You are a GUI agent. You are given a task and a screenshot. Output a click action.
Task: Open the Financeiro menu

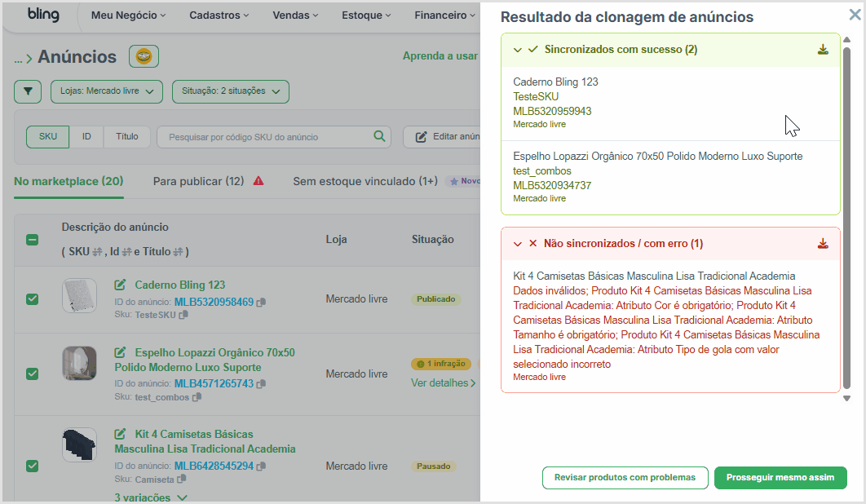point(444,15)
